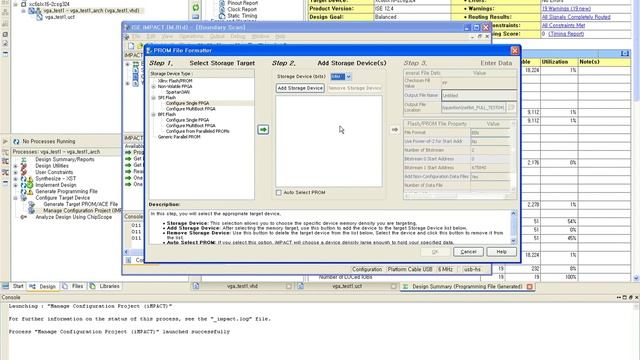Viewport: 640px width, 360px height.
Task: Click the Output File Name input field
Action: (479, 96)
